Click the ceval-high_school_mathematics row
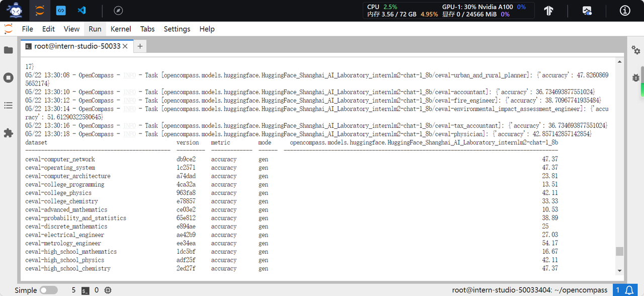The image size is (644, 296). point(291,252)
